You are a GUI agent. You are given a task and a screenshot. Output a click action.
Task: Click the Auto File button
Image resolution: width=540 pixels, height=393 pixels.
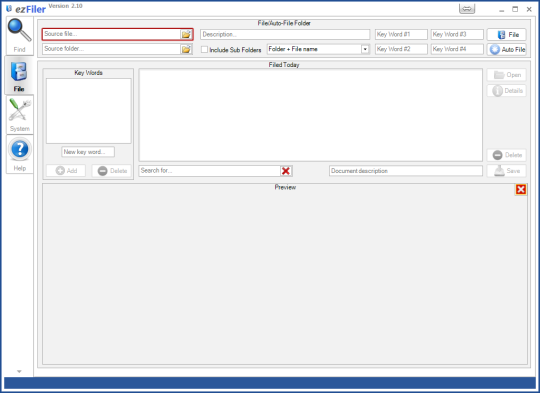coord(507,50)
